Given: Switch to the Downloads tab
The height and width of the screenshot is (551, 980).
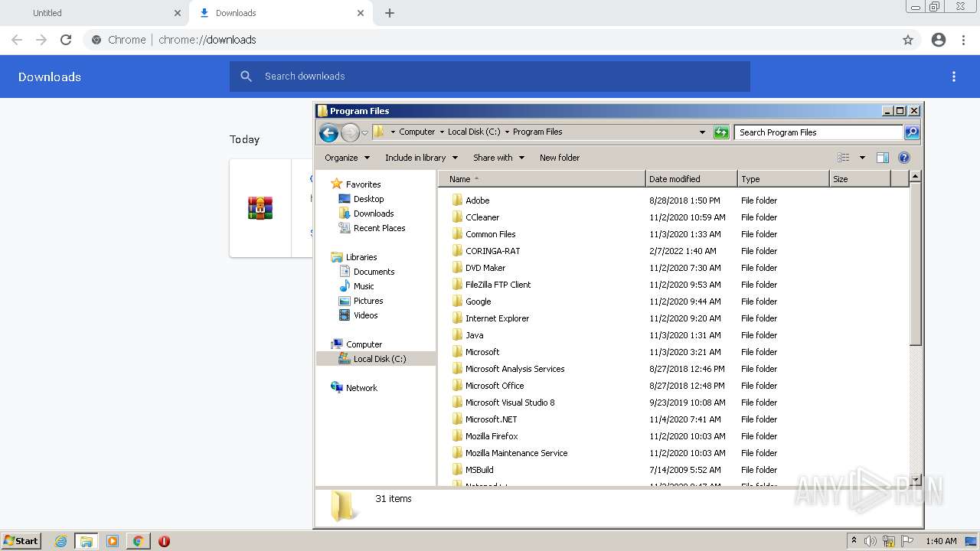Looking at the screenshot, I should point(282,13).
